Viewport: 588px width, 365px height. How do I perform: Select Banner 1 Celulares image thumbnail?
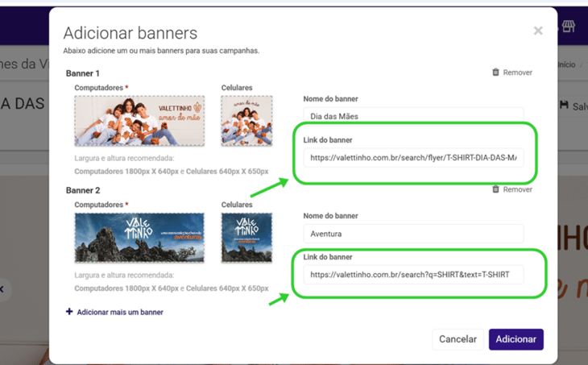pos(246,121)
